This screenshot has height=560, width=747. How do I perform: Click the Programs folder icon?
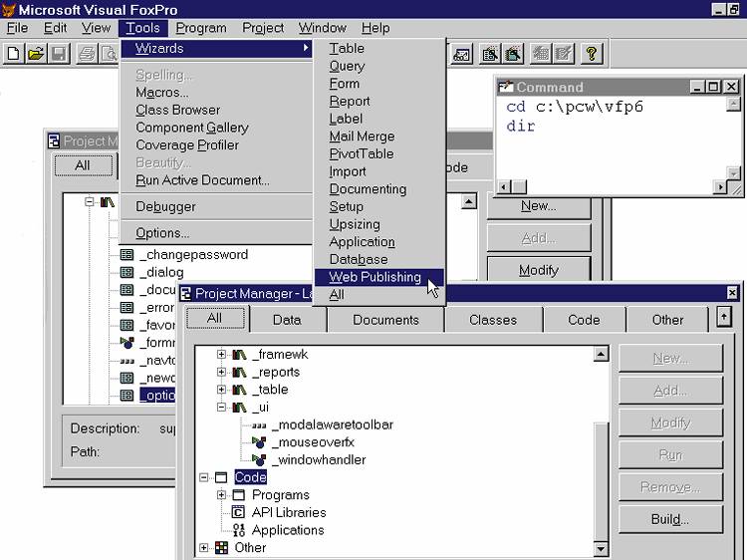click(x=238, y=495)
